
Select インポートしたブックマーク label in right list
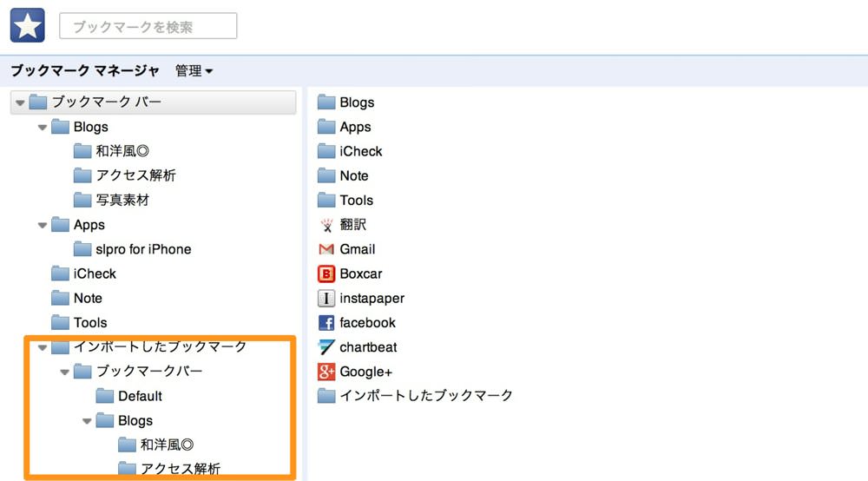[x=426, y=396]
